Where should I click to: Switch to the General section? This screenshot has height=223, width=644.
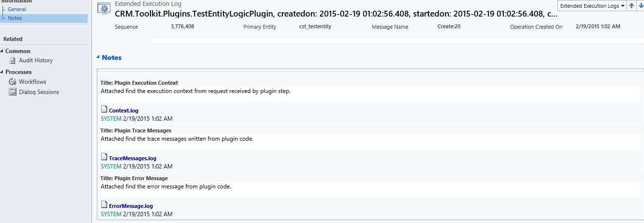[x=17, y=9]
